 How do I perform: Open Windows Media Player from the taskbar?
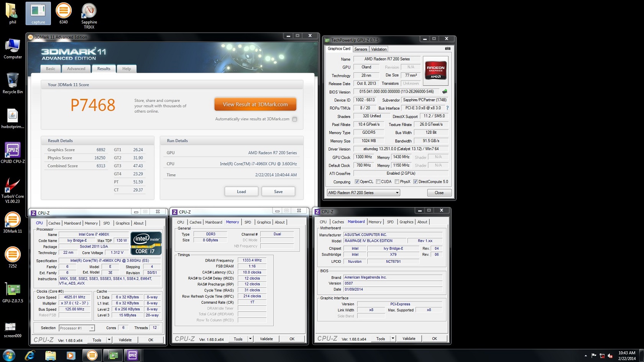tap(71, 355)
